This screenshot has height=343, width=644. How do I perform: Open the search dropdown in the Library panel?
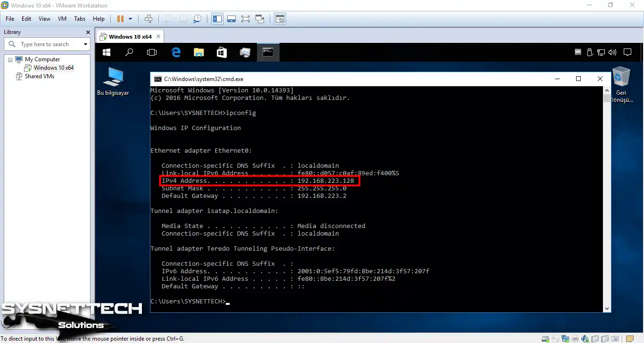85,44
